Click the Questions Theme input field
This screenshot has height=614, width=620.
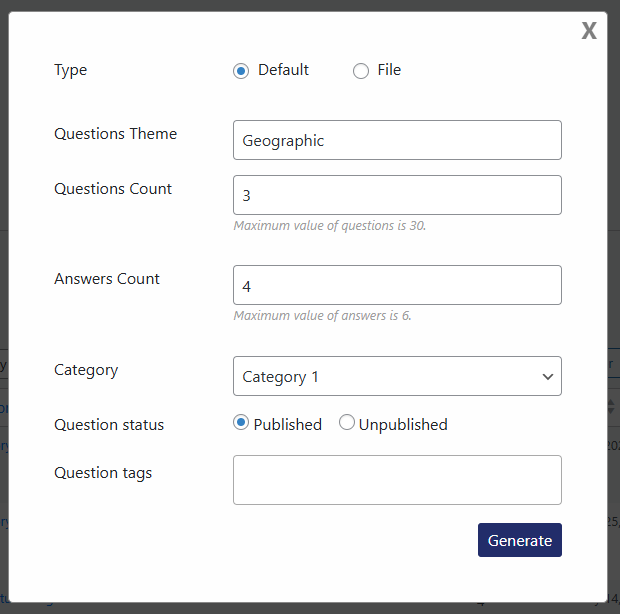[x=397, y=140]
